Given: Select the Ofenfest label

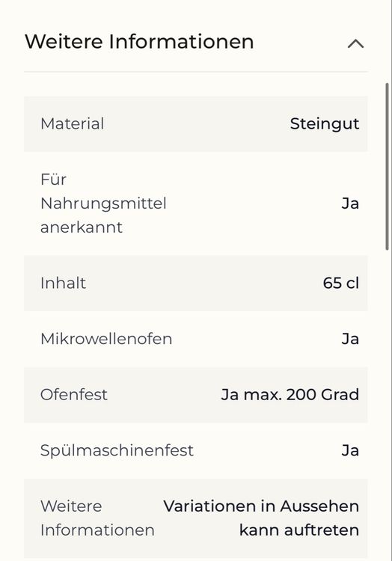Looking at the screenshot, I should [x=73, y=395].
